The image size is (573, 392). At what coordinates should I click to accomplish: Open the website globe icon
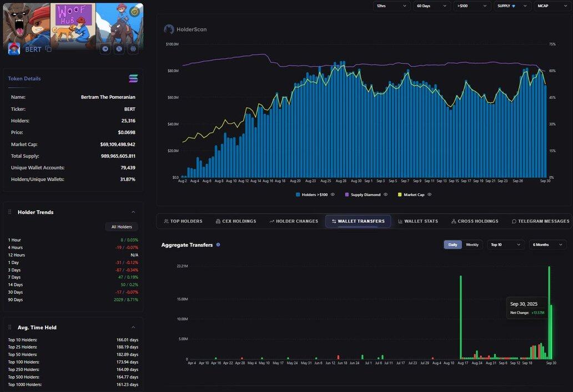[133, 49]
